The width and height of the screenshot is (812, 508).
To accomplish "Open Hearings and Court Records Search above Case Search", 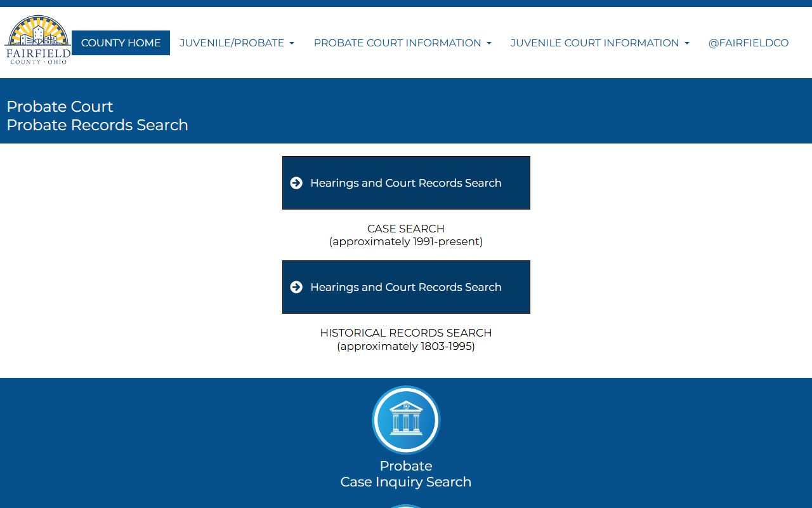I will tap(406, 183).
